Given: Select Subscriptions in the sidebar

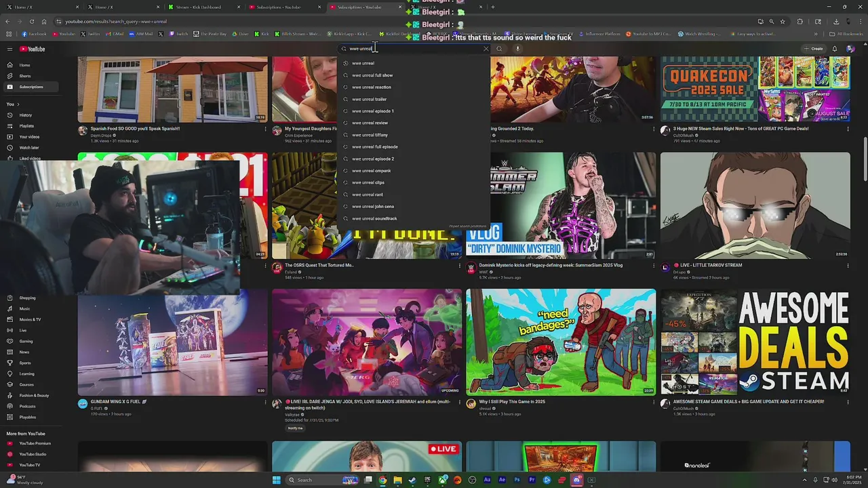Looking at the screenshot, I should tap(31, 87).
